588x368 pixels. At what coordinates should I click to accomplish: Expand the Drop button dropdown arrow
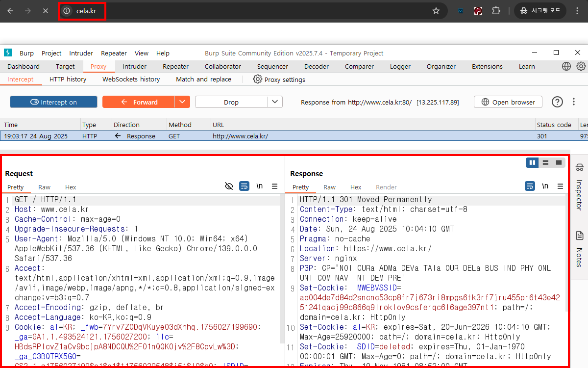(275, 102)
